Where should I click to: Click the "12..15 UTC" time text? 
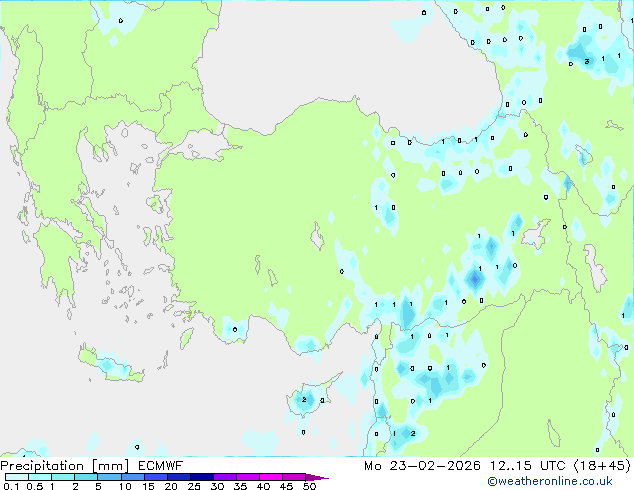click(528, 466)
